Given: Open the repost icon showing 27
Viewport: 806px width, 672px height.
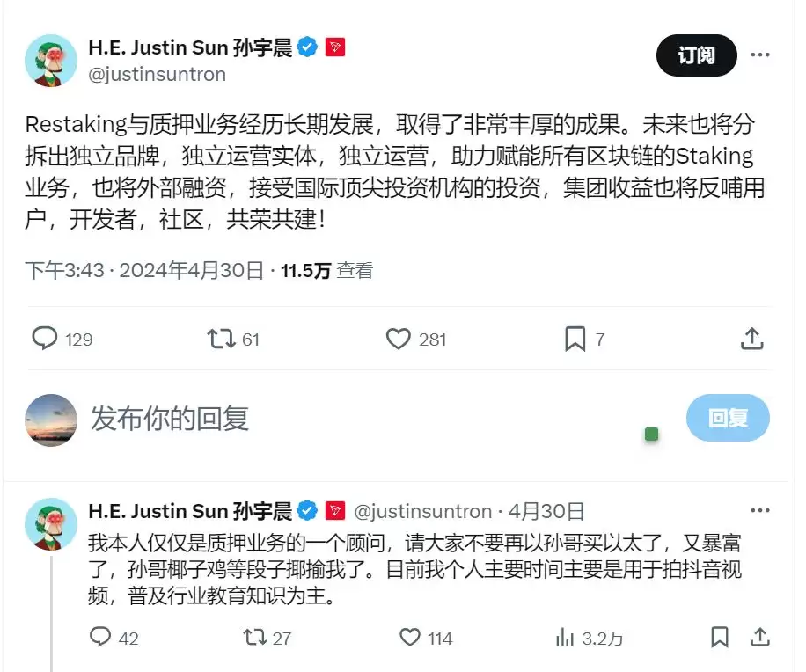Looking at the screenshot, I should (x=255, y=637).
